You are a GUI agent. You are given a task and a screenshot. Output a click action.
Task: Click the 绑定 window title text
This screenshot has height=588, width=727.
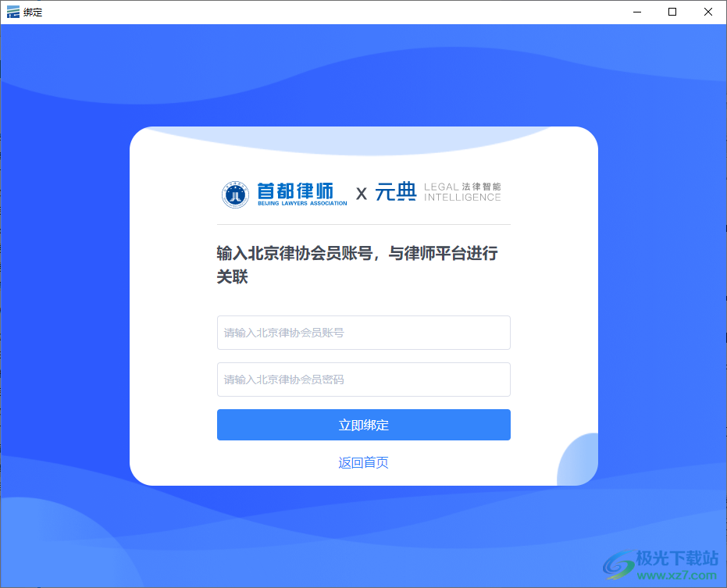click(33, 12)
